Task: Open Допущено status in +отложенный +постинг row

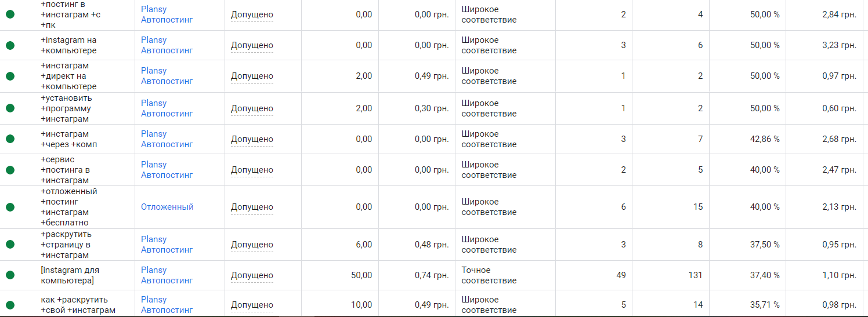Action: pyautogui.click(x=252, y=207)
